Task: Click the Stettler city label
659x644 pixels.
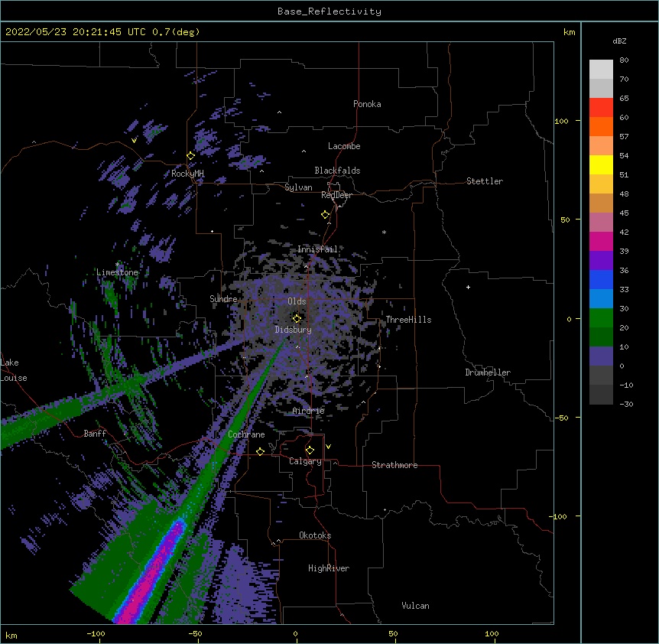Action: [485, 181]
